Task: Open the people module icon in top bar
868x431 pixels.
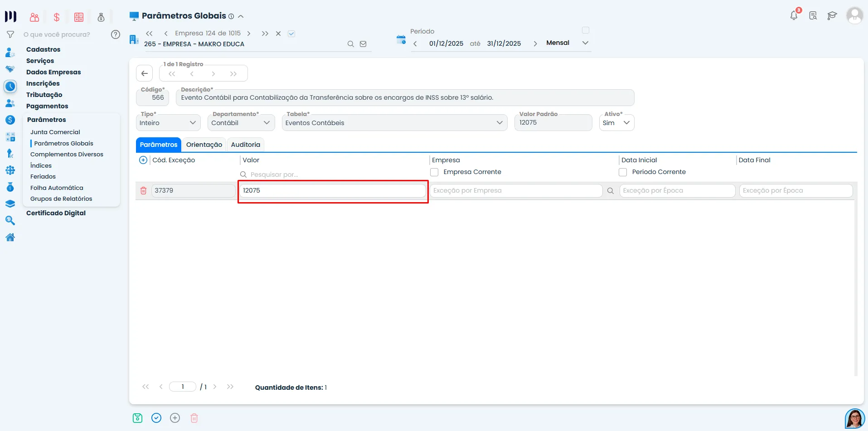Action: (x=34, y=17)
